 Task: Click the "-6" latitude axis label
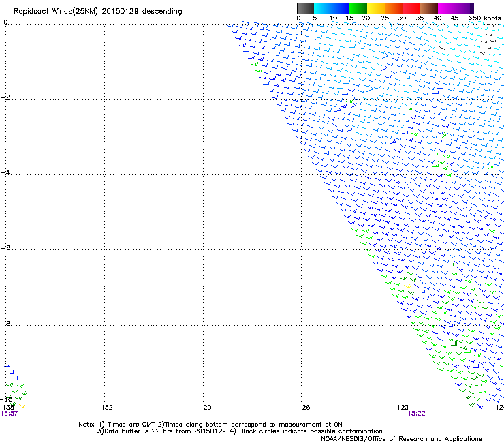click(5, 247)
